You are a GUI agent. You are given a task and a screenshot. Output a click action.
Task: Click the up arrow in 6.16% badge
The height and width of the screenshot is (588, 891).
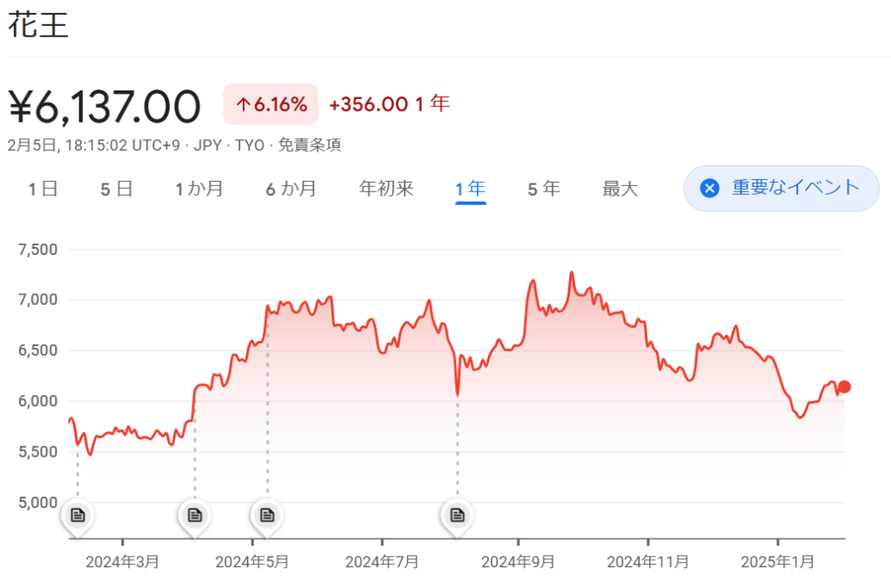(x=244, y=105)
